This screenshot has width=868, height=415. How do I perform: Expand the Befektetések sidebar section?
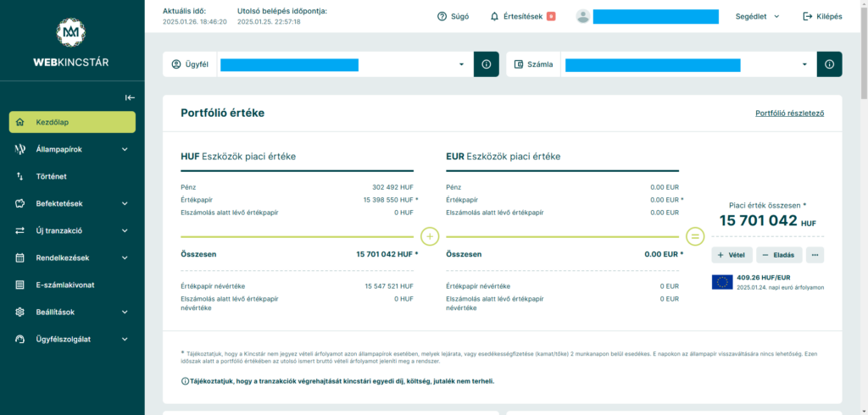click(72, 203)
